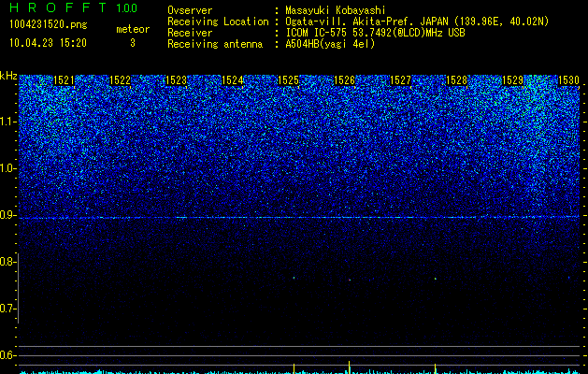588x374 pixels.
Task: Click the 'Ovserver' field label
Action: (x=190, y=10)
